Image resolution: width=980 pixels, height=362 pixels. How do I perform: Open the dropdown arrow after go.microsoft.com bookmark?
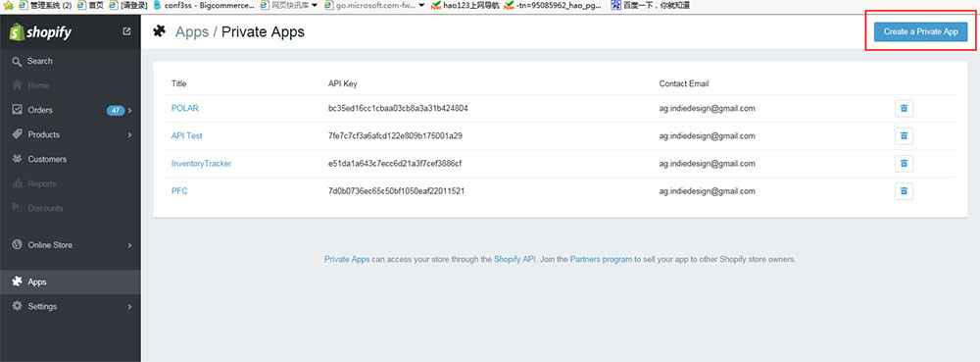click(421, 5)
